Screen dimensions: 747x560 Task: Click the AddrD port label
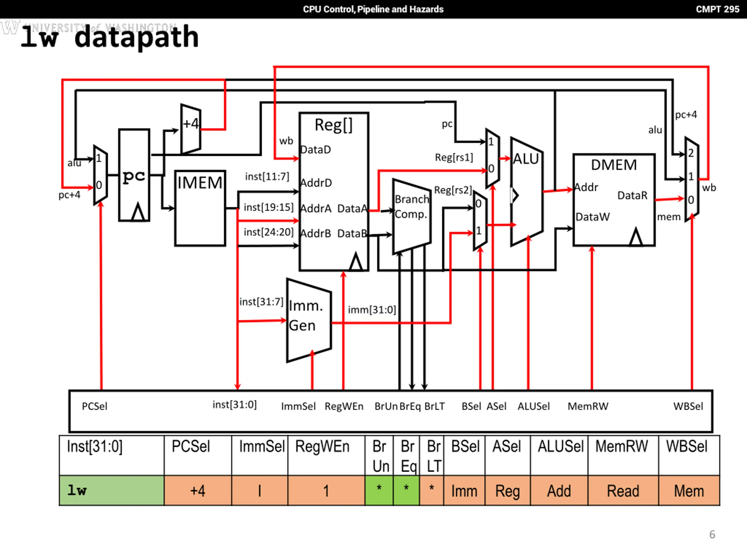click(x=316, y=183)
